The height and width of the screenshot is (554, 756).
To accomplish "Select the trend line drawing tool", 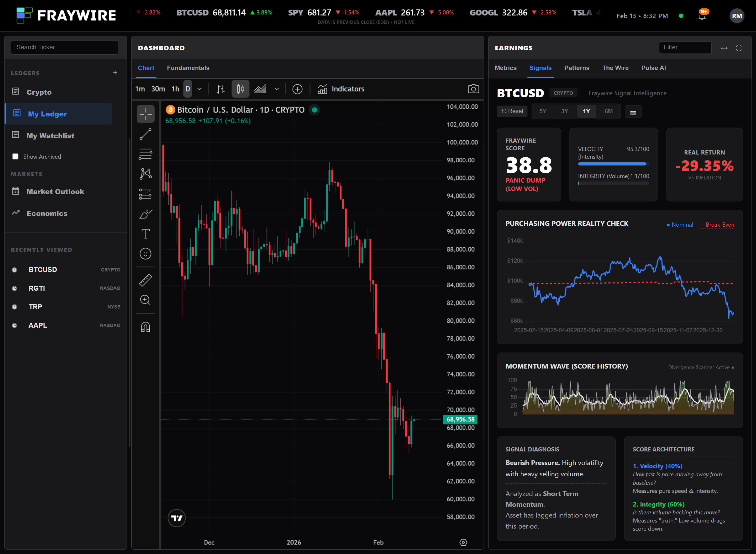I will click(145, 134).
